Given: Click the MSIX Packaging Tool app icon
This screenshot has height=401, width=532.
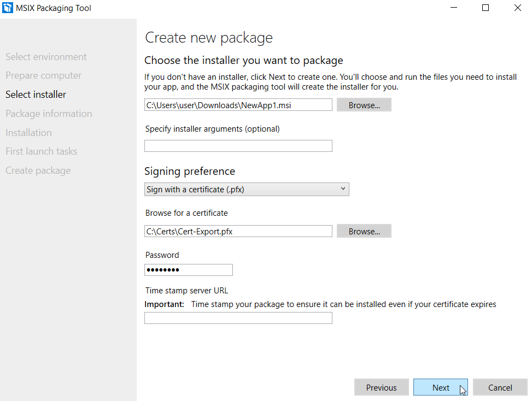Looking at the screenshot, I should tap(8, 8).
